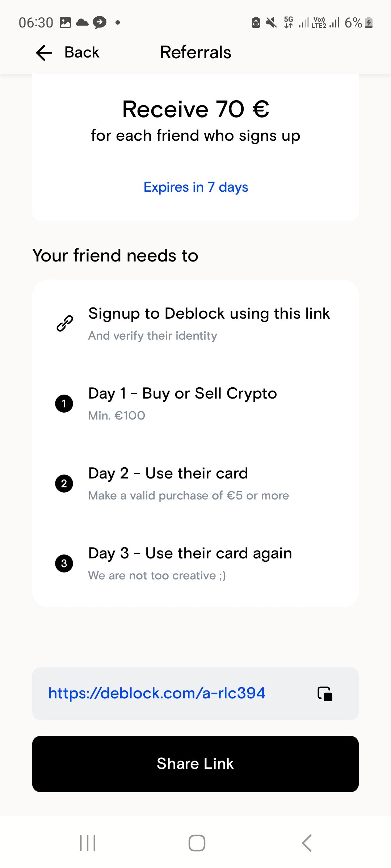Select Day 1 Buy or Sell Crypto
This screenshot has height=868, width=391.
[182, 393]
